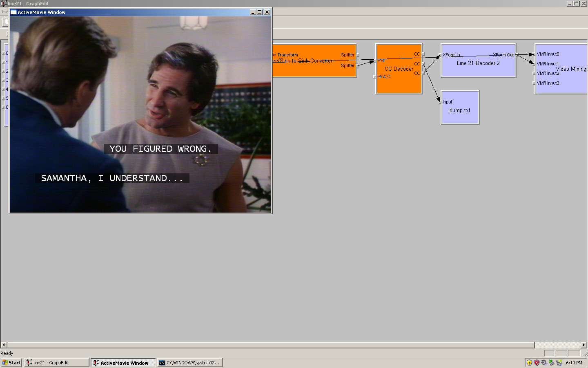Click the speaker volume icon in system tray
This screenshot has width=588, height=368.
point(544,363)
